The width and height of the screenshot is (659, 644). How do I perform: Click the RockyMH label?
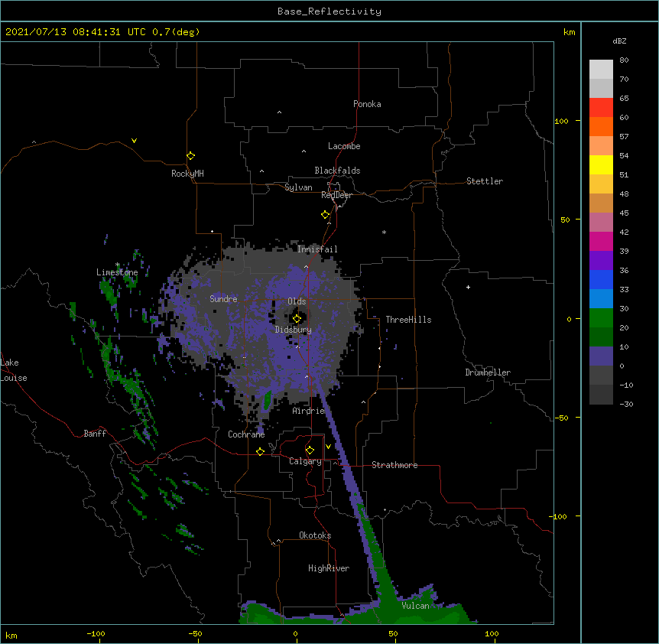click(x=187, y=174)
